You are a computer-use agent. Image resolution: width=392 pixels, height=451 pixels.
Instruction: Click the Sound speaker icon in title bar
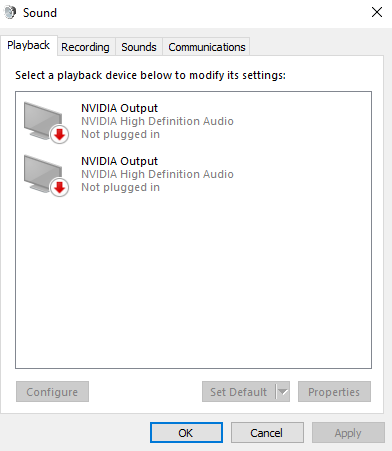click(x=10, y=13)
